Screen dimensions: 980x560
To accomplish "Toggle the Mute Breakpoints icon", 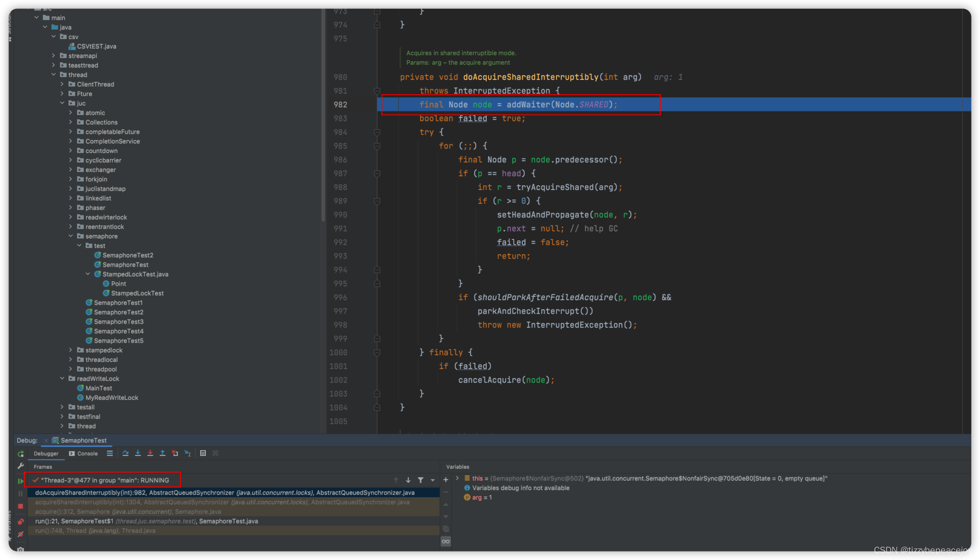I will [20, 534].
